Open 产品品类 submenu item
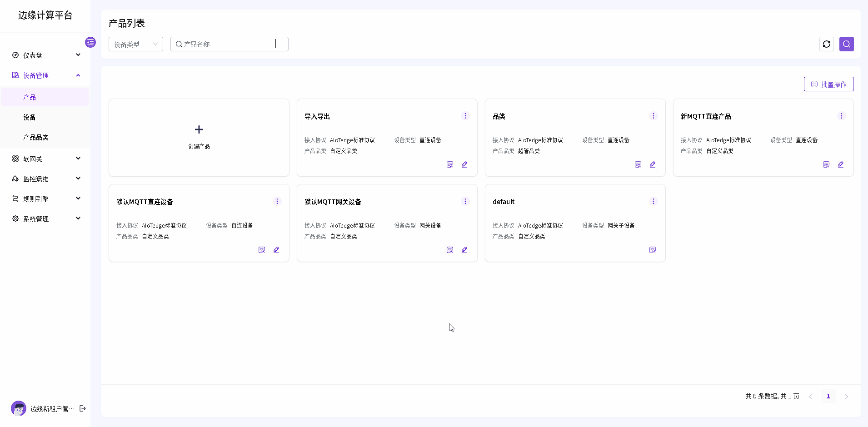The width and height of the screenshot is (868, 427). 36,137
